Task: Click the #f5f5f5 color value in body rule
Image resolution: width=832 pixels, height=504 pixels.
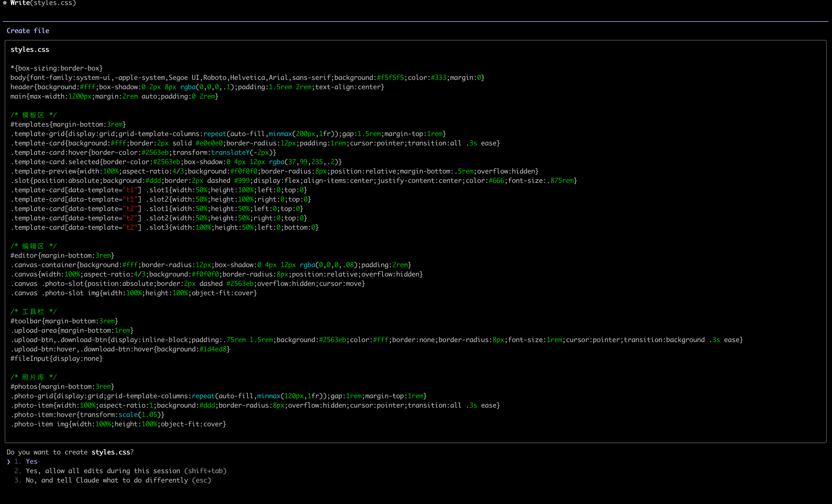Action: (390, 78)
